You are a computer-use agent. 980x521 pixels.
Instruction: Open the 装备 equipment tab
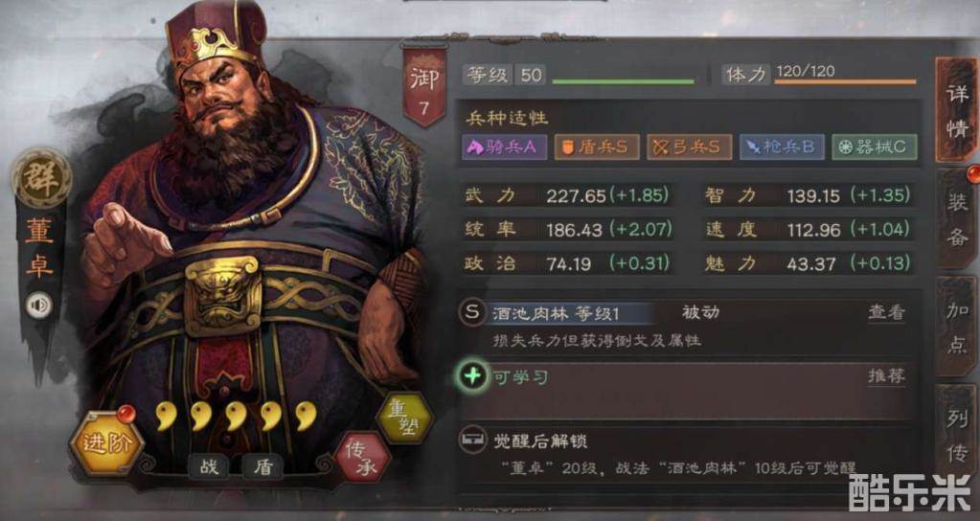(957, 219)
